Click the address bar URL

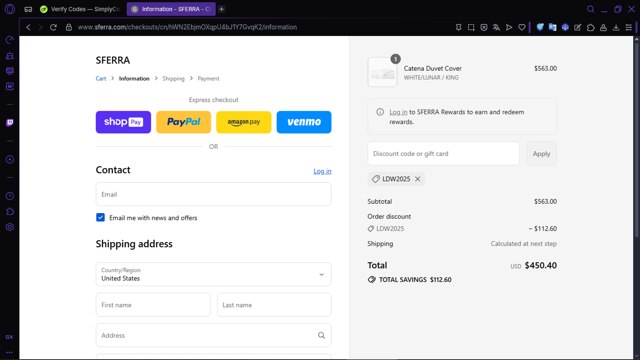click(187, 27)
